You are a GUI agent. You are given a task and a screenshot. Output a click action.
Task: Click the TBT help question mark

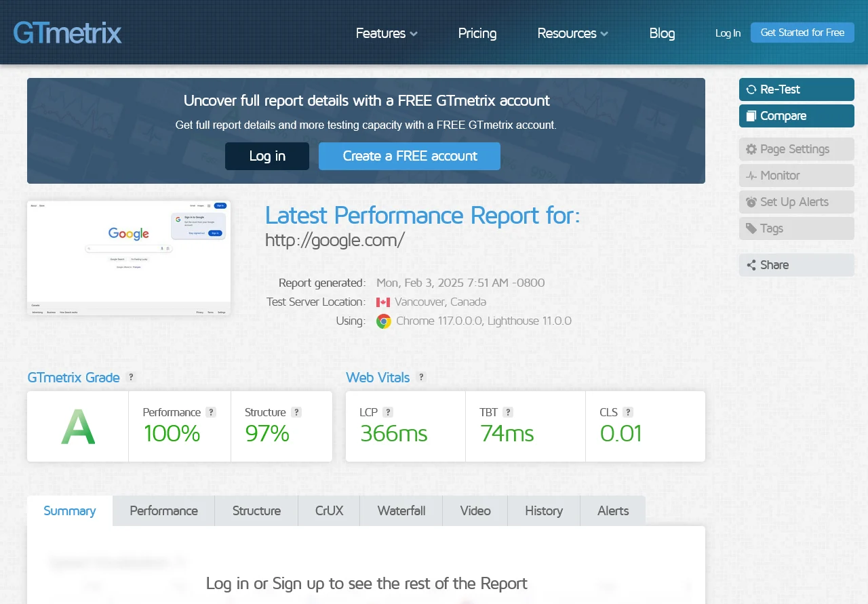(508, 412)
